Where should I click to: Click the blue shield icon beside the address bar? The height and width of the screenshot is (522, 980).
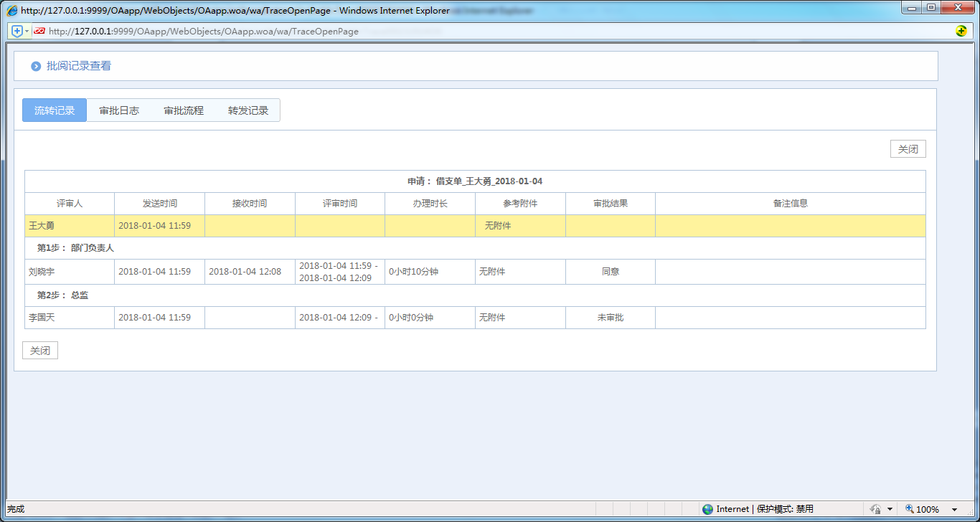pos(17,31)
